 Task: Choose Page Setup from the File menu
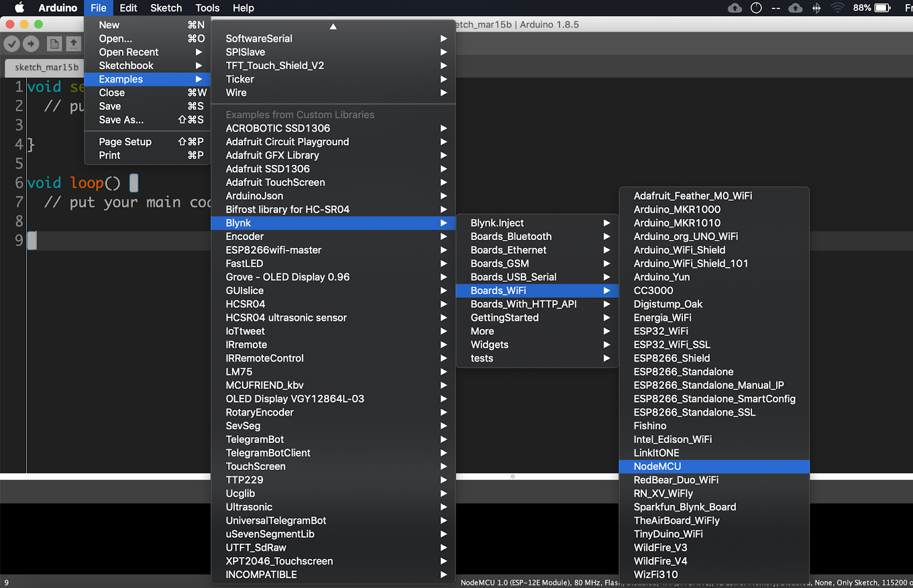pyautogui.click(x=147, y=142)
